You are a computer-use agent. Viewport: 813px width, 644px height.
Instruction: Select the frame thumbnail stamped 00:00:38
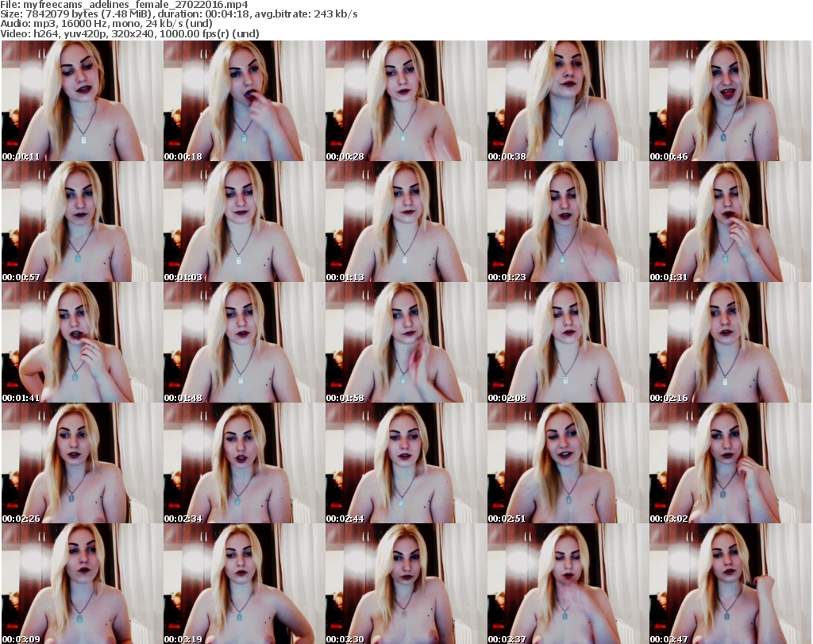[568, 101]
